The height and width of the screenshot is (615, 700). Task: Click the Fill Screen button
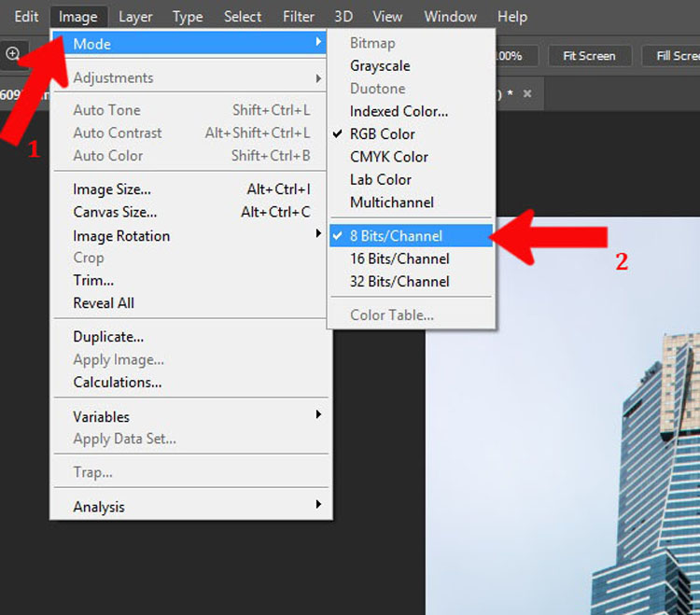(x=673, y=56)
